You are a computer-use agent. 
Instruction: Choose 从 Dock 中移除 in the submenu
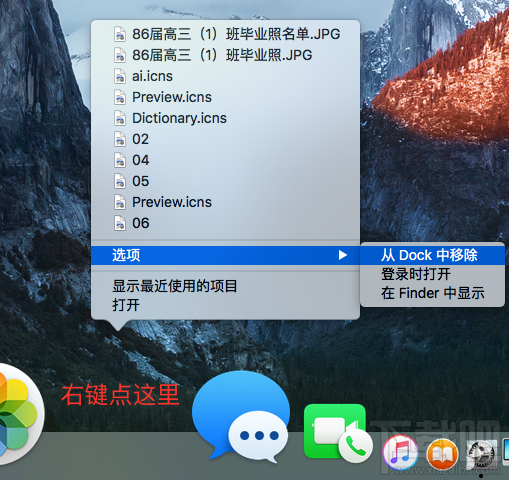tap(432, 255)
